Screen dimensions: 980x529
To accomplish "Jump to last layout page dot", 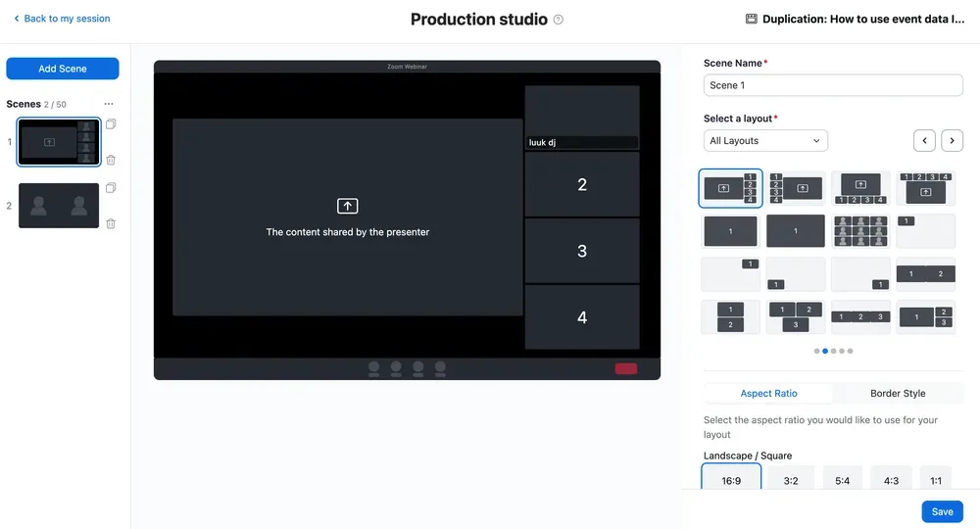I will point(850,351).
